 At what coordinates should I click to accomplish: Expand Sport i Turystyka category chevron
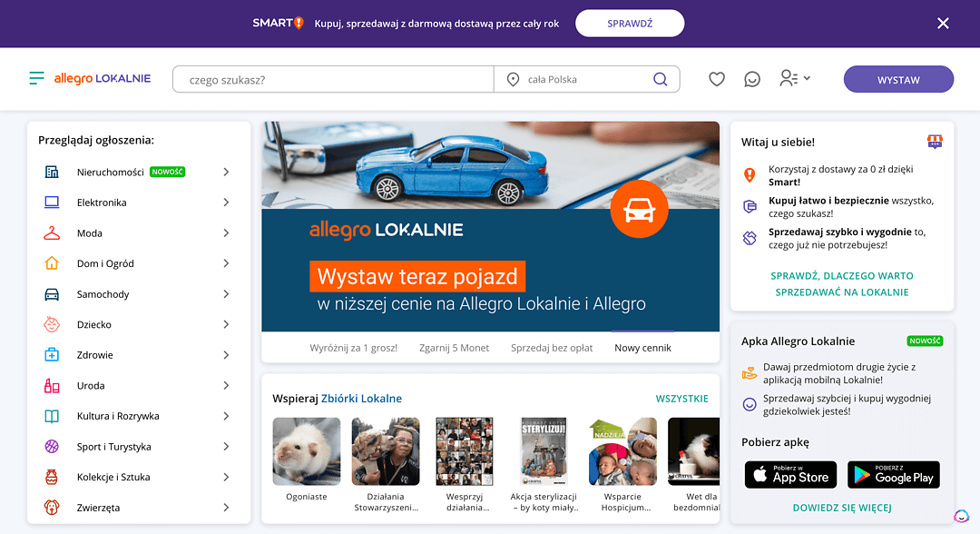tap(226, 447)
